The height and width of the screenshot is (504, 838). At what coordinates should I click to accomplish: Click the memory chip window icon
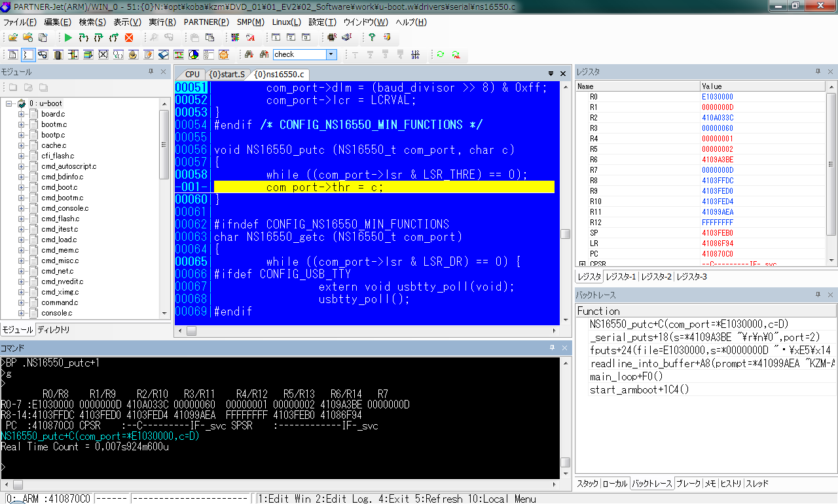pyautogui.click(x=58, y=55)
